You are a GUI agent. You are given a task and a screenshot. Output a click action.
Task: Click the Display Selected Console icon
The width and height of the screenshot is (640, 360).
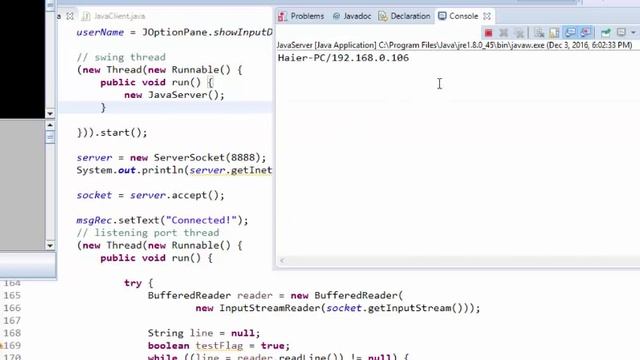pyautogui.click(x=621, y=32)
